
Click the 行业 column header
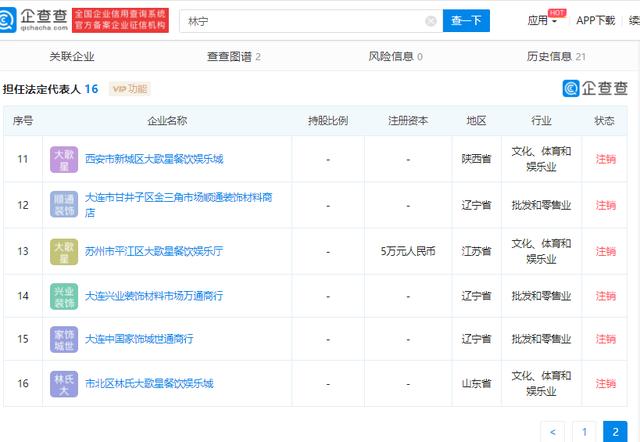(541, 121)
